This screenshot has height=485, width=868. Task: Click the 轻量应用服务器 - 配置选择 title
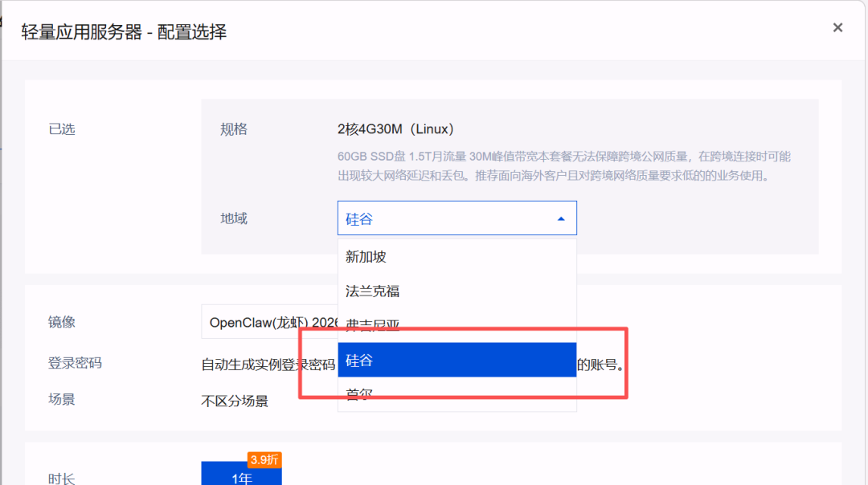coord(124,32)
